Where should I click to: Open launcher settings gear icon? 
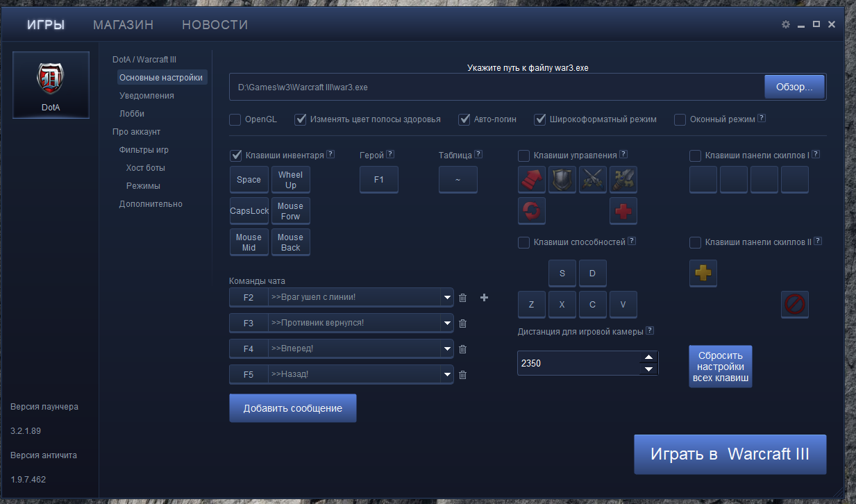coord(786,24)
